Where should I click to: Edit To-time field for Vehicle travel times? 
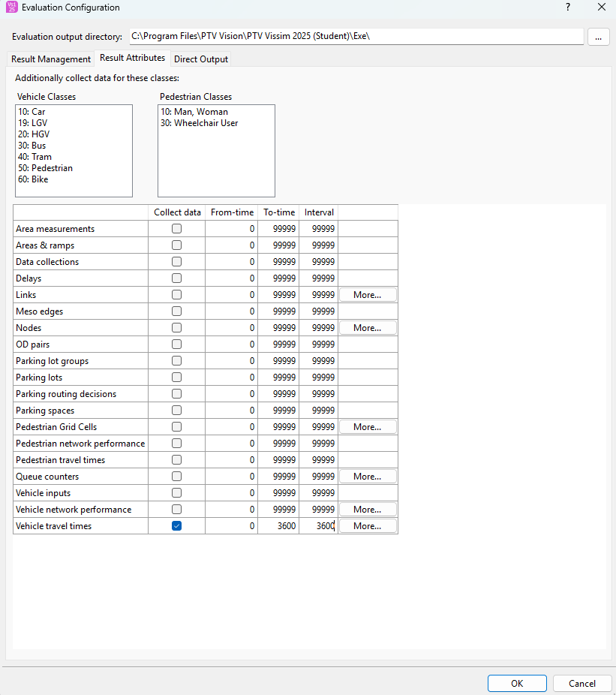coord(278,526)
